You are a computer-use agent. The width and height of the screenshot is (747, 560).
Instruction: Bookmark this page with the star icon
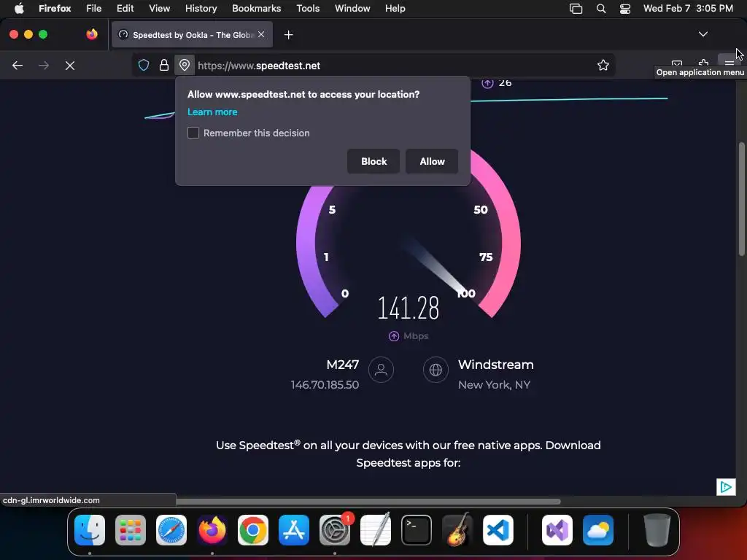coord(603,65)
